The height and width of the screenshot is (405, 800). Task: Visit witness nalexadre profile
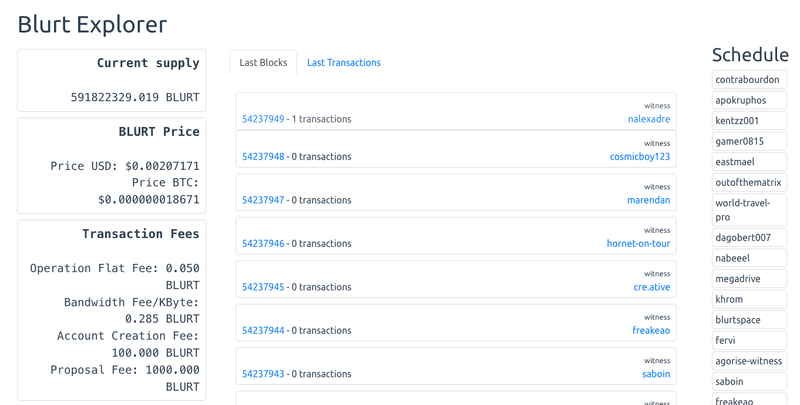(648, 119)
